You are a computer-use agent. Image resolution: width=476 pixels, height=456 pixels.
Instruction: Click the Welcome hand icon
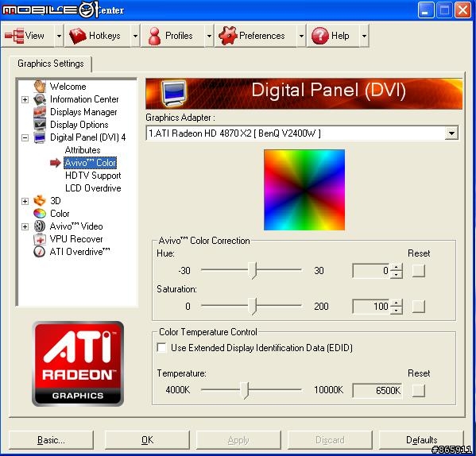40,87
